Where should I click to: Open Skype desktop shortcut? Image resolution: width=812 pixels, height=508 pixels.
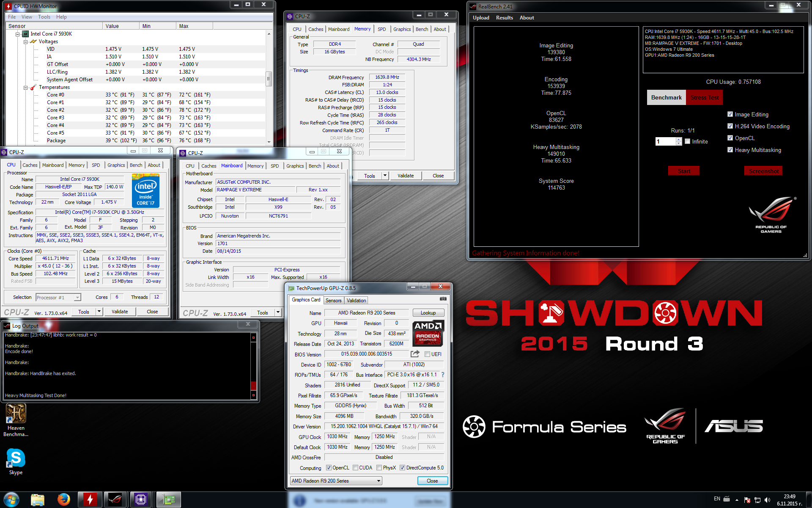pyautogui.click(x=16, y=462)
